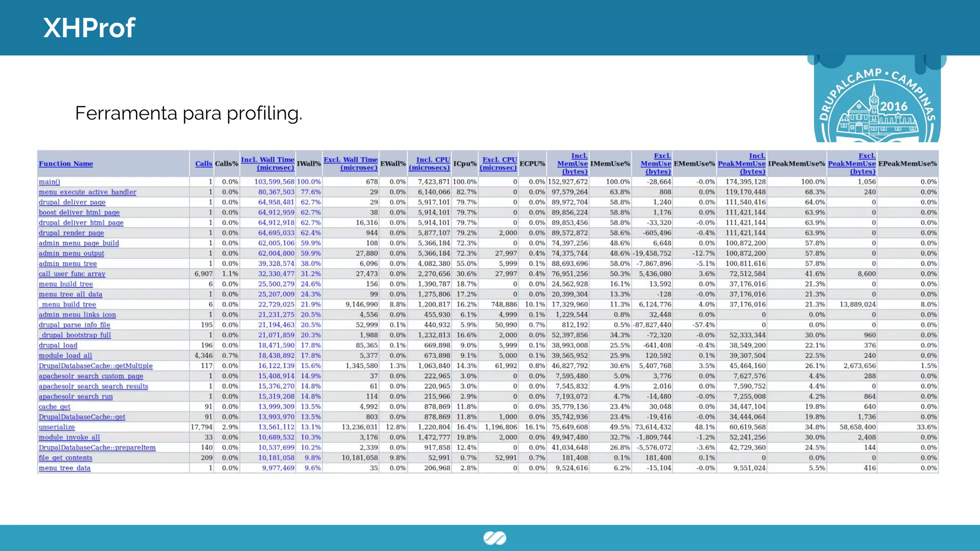Select the XHProf slide title

click(x=89, y=28)
